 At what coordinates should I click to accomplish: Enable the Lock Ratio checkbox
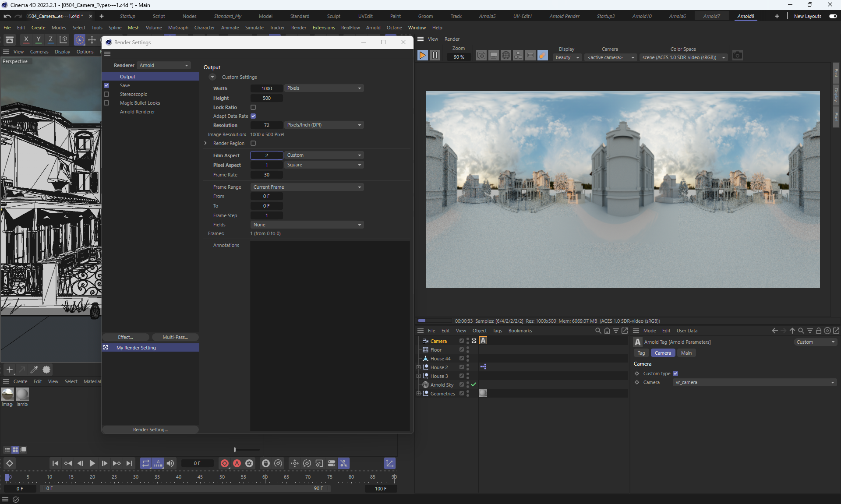[253, 107]
